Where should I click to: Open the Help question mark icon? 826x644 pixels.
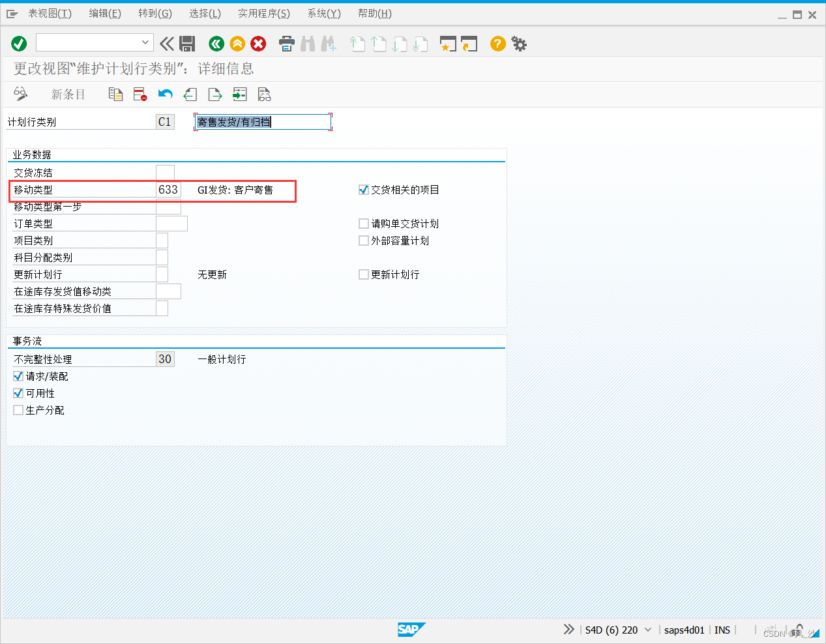[x=497, y=43]
